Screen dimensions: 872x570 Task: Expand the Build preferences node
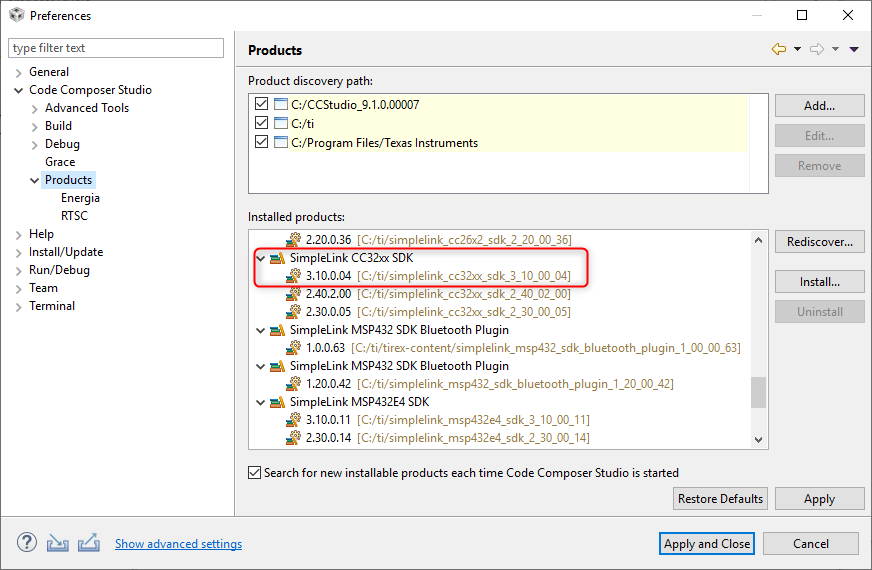[x=35, y=126]
